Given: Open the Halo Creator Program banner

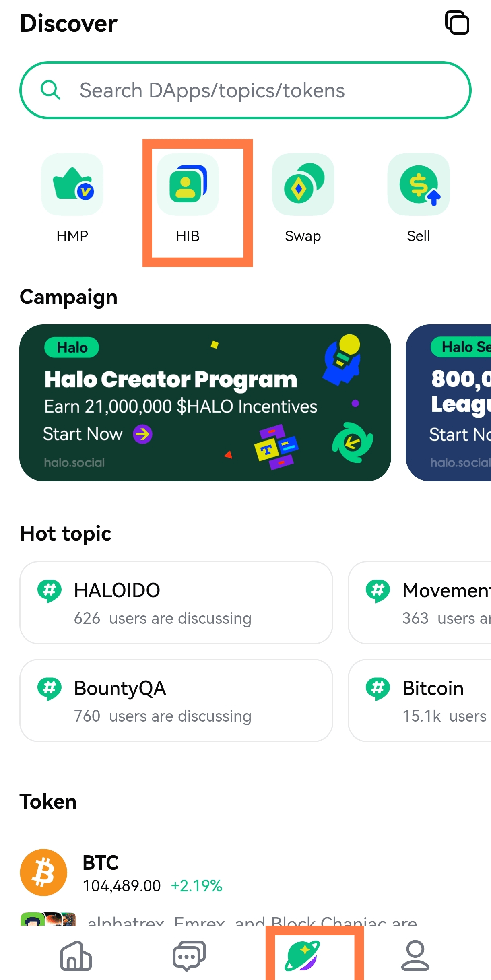Looking at the screenshot, I should coord(205,402).
